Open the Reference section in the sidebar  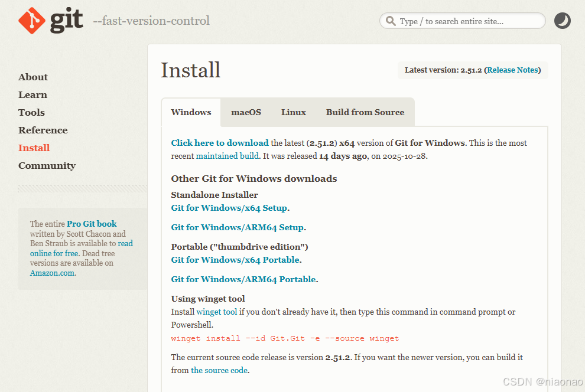coord(43,130)
